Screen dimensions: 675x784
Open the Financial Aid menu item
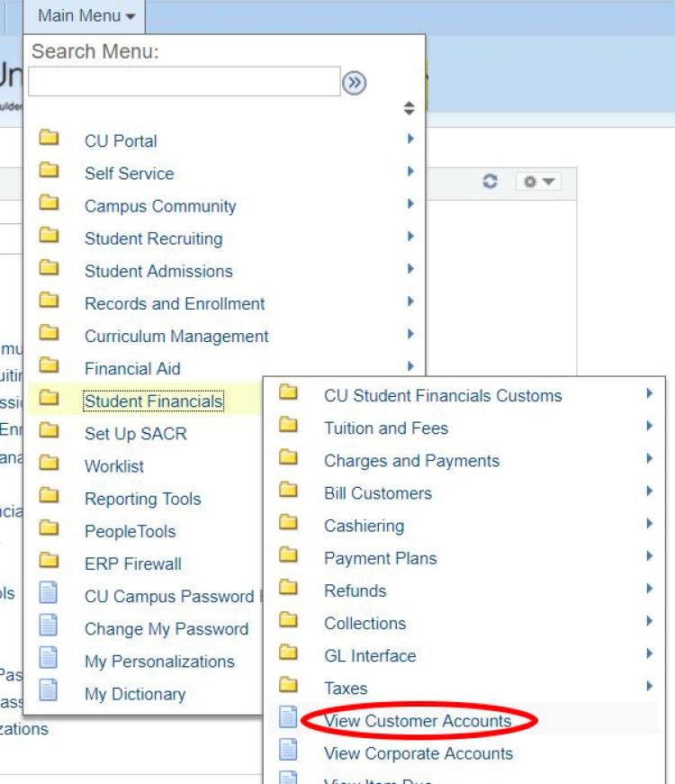tap(132, 368)
